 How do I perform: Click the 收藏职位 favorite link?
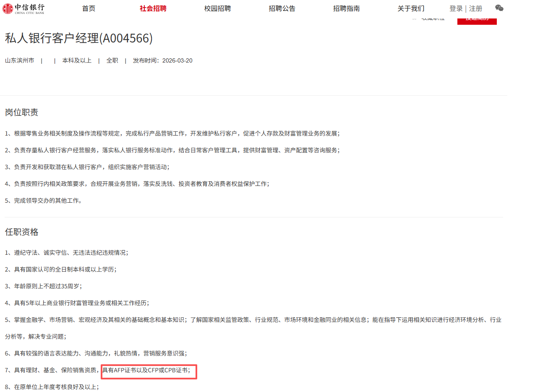[x=433, y=18]
